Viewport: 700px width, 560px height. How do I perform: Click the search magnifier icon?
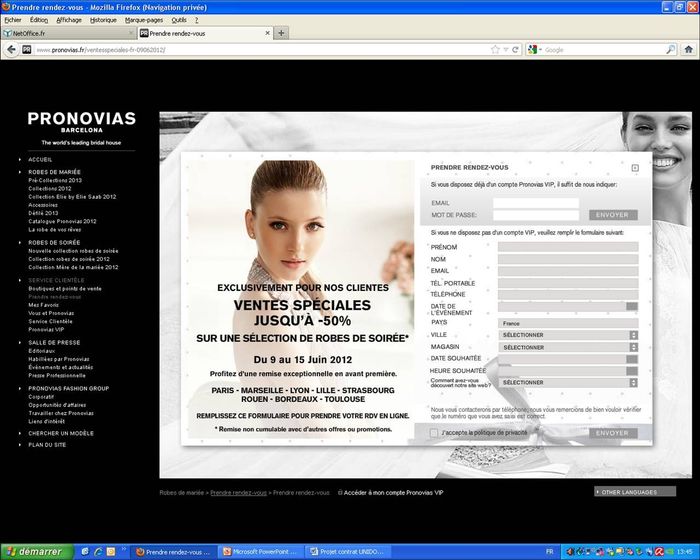pyautogui.click(x=670, y=50)
